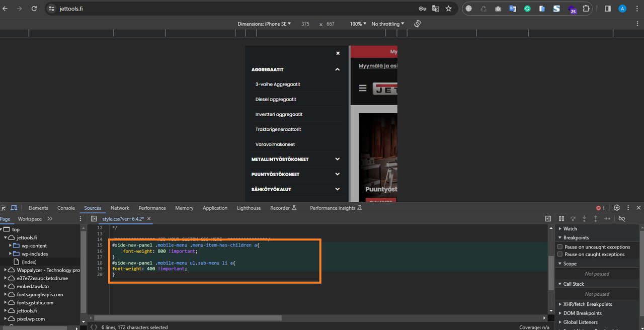Pretty-print the file with braces icon
The width and height of the screenshot is (644, 330).
pos(94,327)
